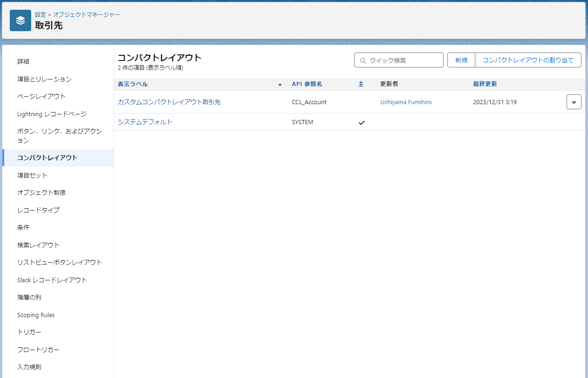
Task: Open ページレイアウト sidebar item
Action: [41, 96]
